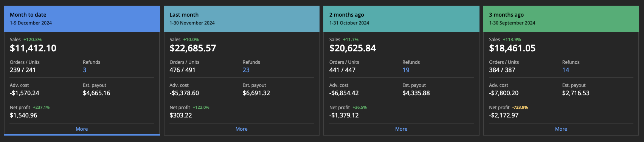Click orders/units value 476 / 491
The width and height of the screenshot is (644, 142).
pyautogui.click(x=183, y=70)
